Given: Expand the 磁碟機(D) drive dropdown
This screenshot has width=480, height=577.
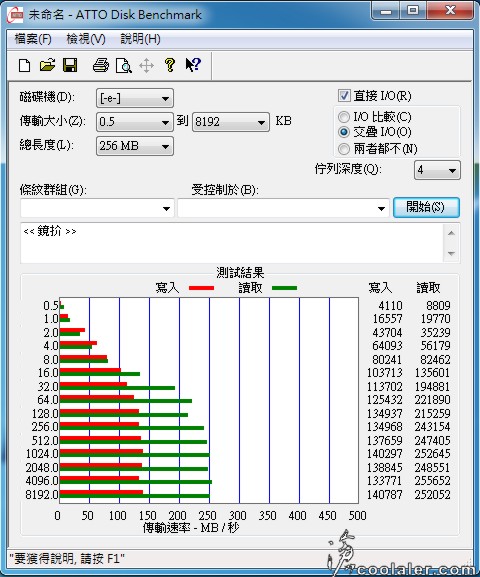Looking at the screenshot, I should pyautogui.click(x=135, y=98).
